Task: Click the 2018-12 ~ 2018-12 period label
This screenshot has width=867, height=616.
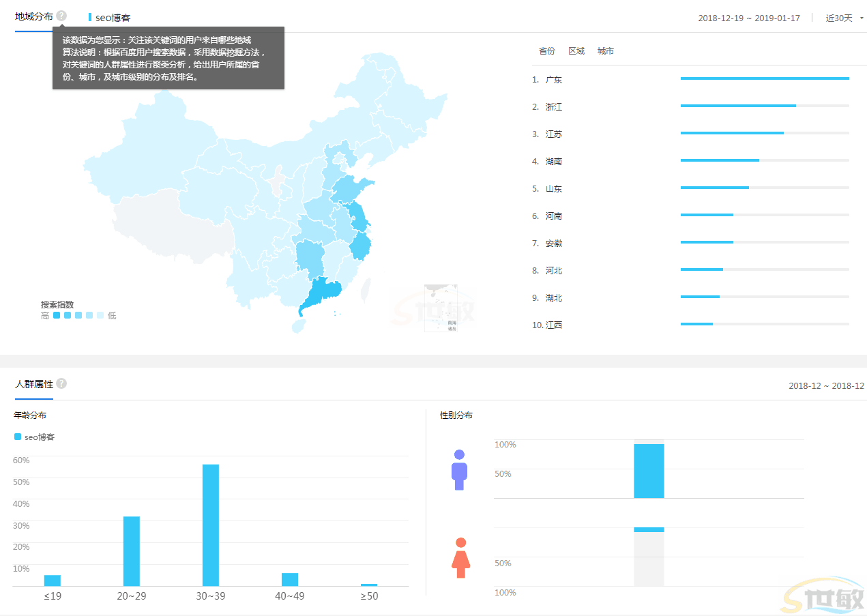Action: click(826, 385)
